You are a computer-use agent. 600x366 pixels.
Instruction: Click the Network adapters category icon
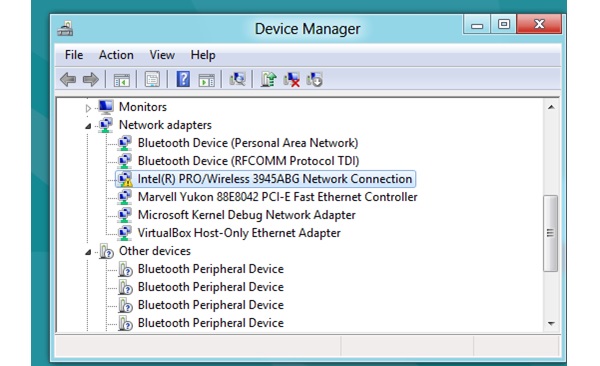pos(106,125)
